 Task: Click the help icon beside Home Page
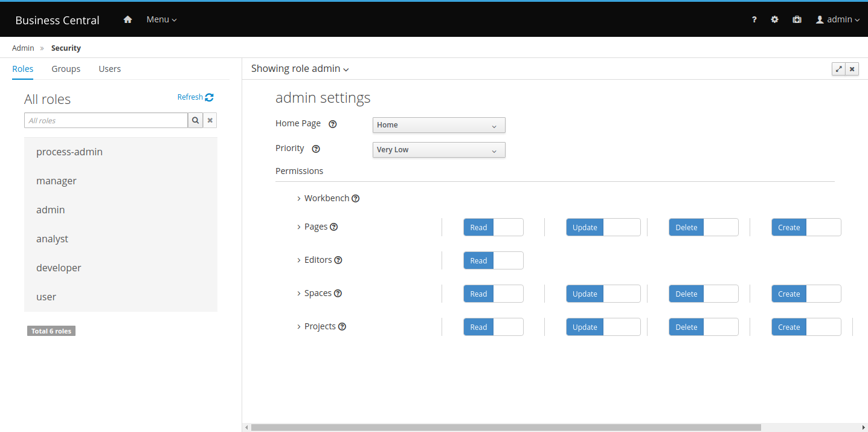tap(332, 124)
